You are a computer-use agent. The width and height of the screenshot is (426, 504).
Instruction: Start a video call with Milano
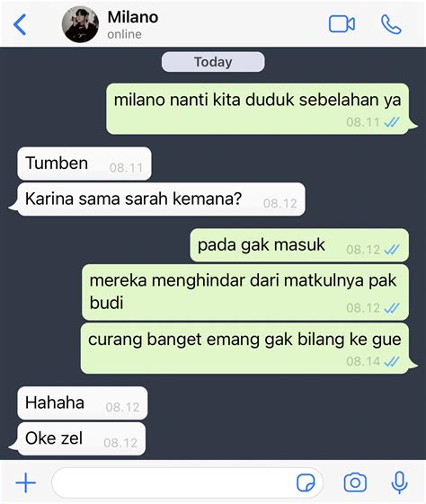(x=342, y=24)
